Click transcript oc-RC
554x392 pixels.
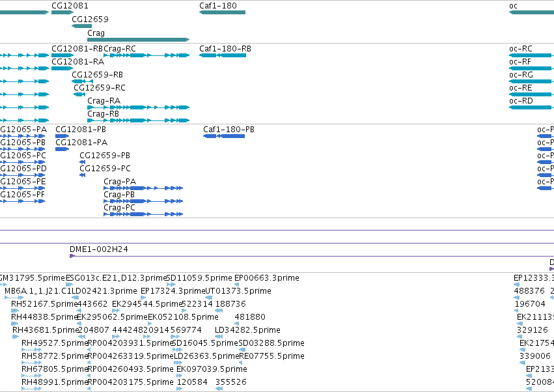click(x=531, y=55)
